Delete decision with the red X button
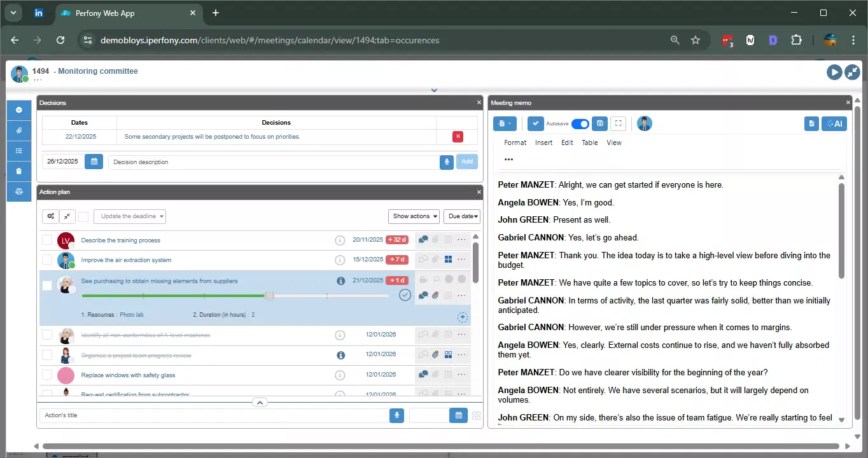This screenshot has height=458, width=868. [x=458, y=137]
